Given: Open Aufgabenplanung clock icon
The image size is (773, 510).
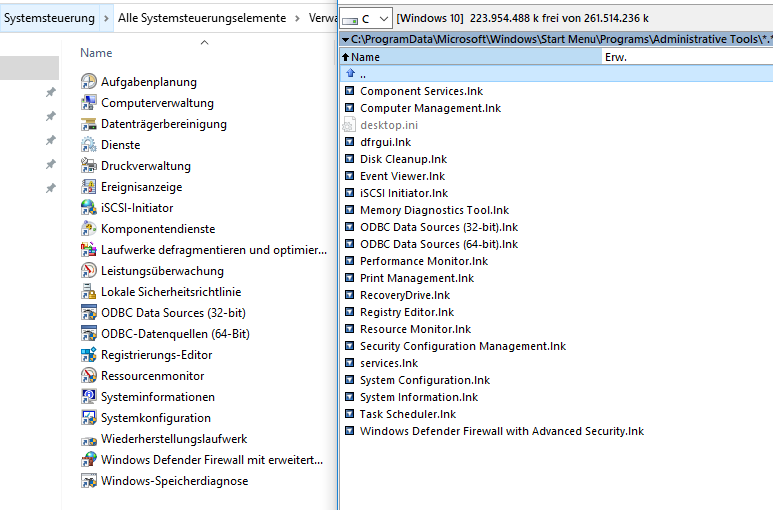Looking at the screenshot, I should click(x=89, y=82).
